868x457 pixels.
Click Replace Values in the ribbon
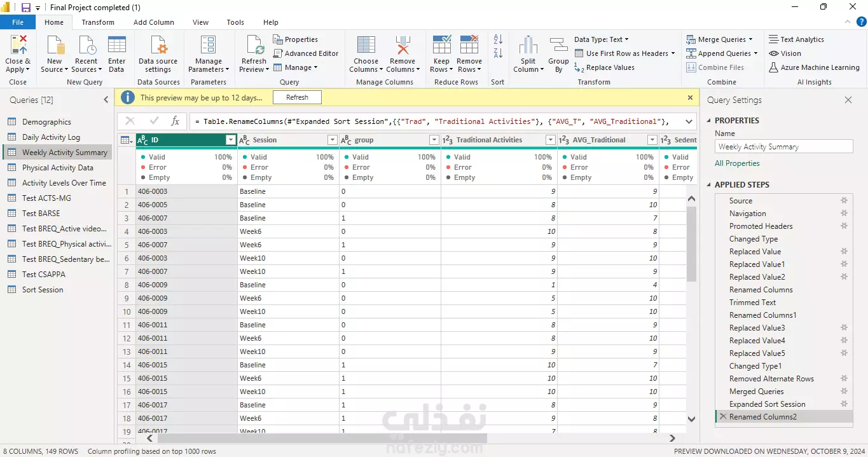pos(604,67)
